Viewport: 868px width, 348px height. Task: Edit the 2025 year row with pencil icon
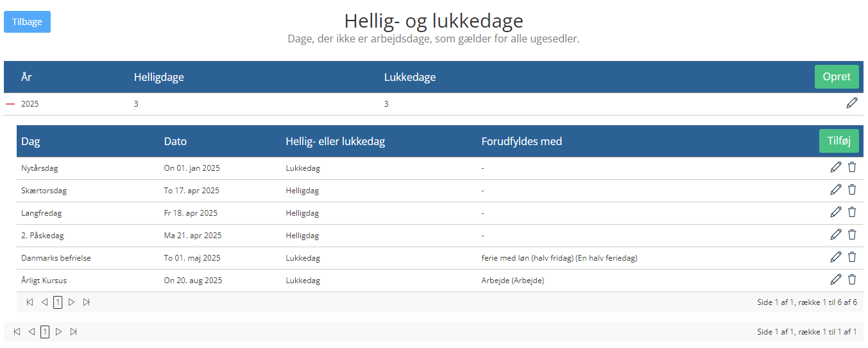point(851,103)
